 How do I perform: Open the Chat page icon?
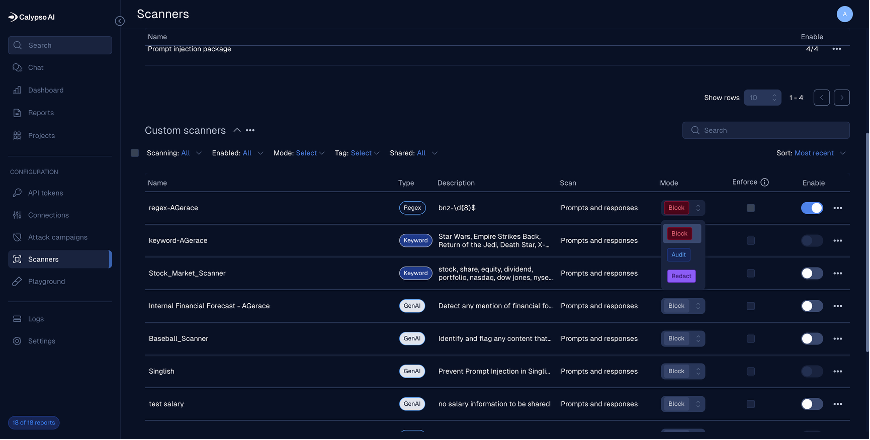pos(17,67)
